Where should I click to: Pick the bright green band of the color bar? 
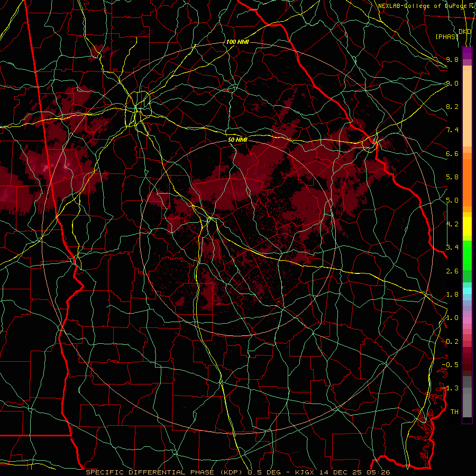coord(467,255)
